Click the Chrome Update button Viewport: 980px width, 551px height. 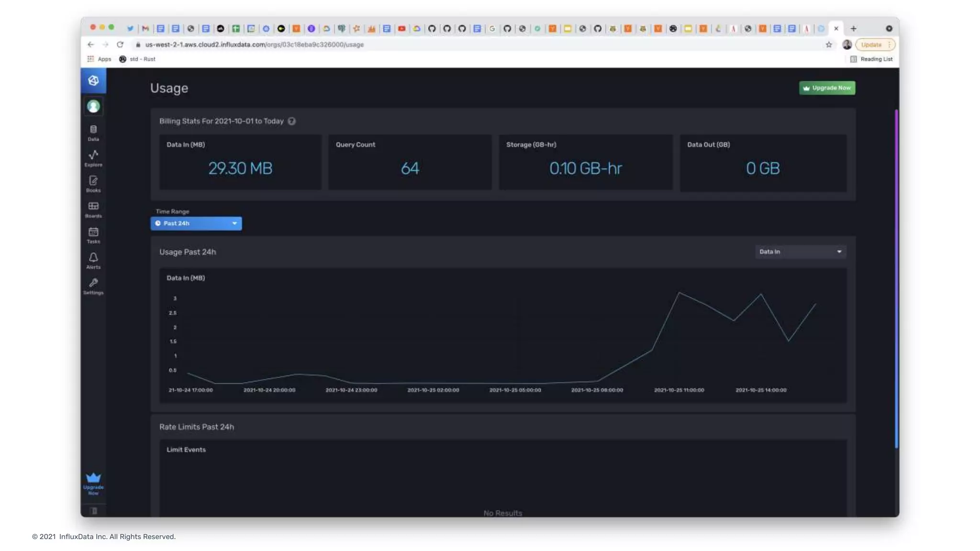click(871, 44)
